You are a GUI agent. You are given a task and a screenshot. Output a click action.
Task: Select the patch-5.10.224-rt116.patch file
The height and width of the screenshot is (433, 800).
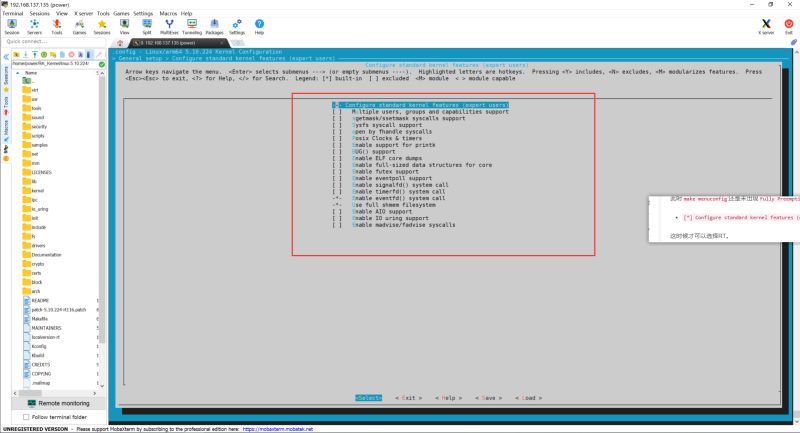tap(55, 310)
